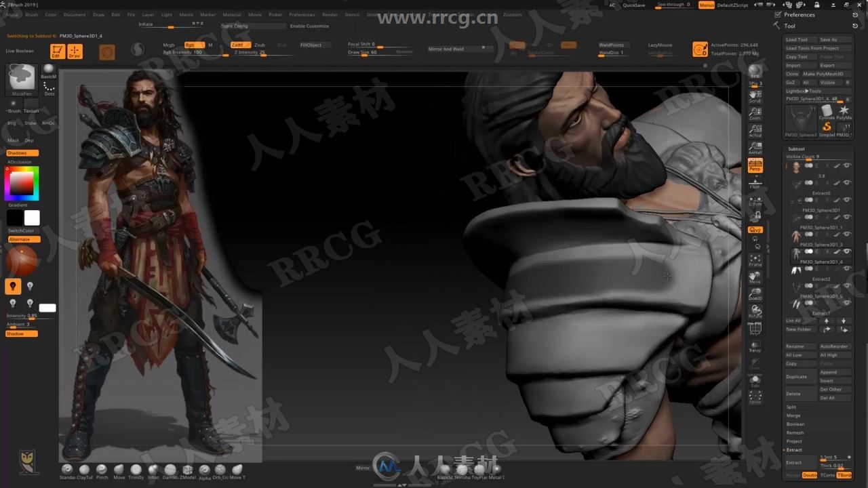
Task: Toggle Rgb channel button
Action: pyautogui.click(x=194, y=45)
